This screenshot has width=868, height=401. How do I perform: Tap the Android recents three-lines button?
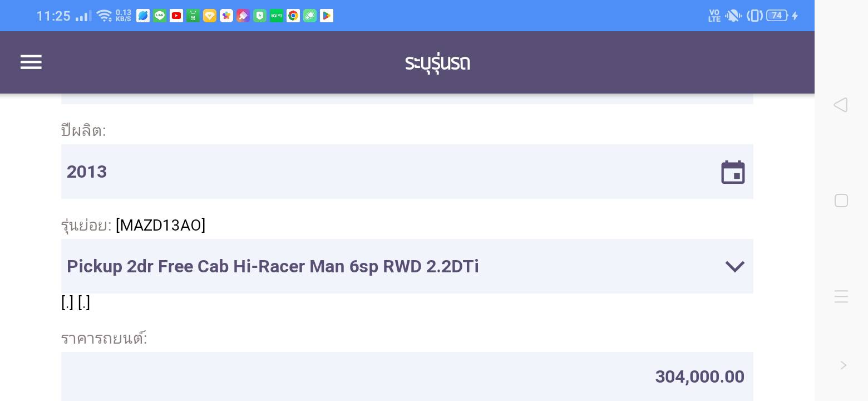[x=841, y=296]
